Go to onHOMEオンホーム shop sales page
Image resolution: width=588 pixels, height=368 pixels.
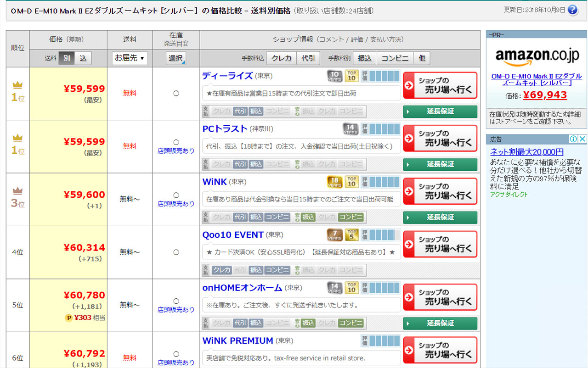coord(440,297)
